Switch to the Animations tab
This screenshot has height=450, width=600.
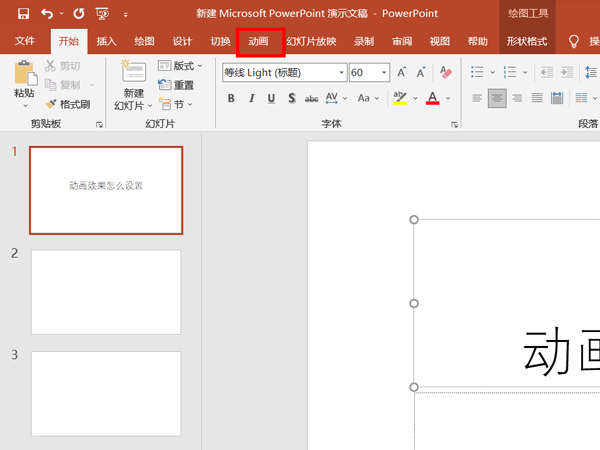click(259, 41)
